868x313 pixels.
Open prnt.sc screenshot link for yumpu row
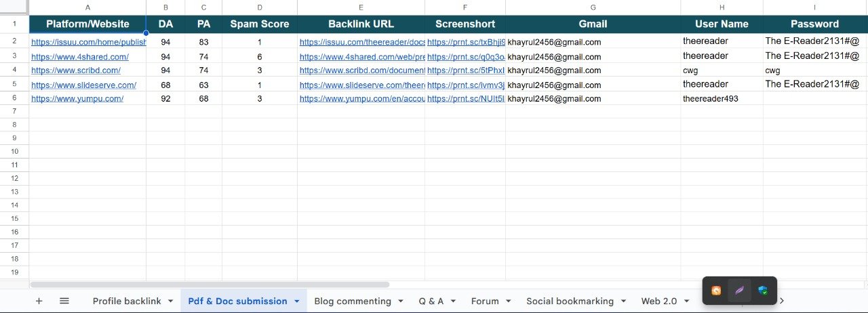coord(466,99)
